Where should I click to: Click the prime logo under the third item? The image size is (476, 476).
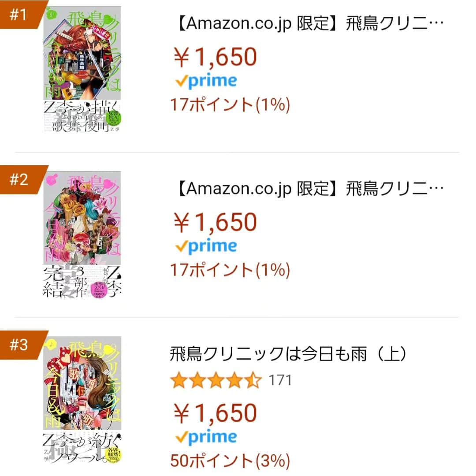coord(206,438)
